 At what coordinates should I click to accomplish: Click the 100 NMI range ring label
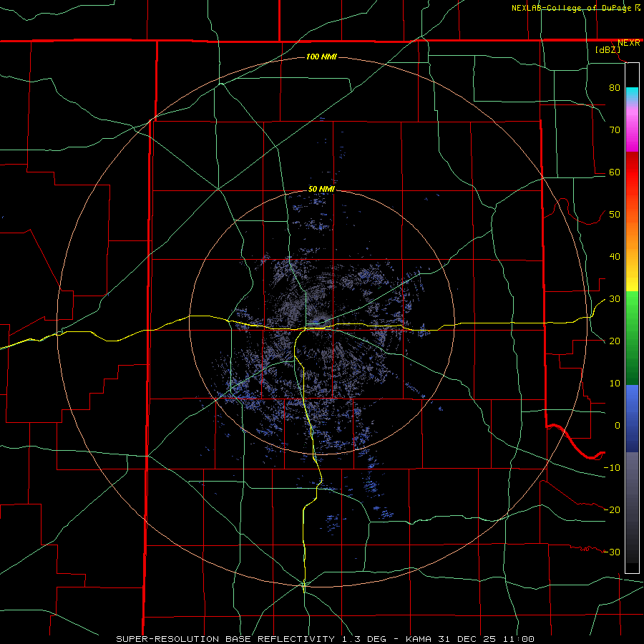point(321,57)
